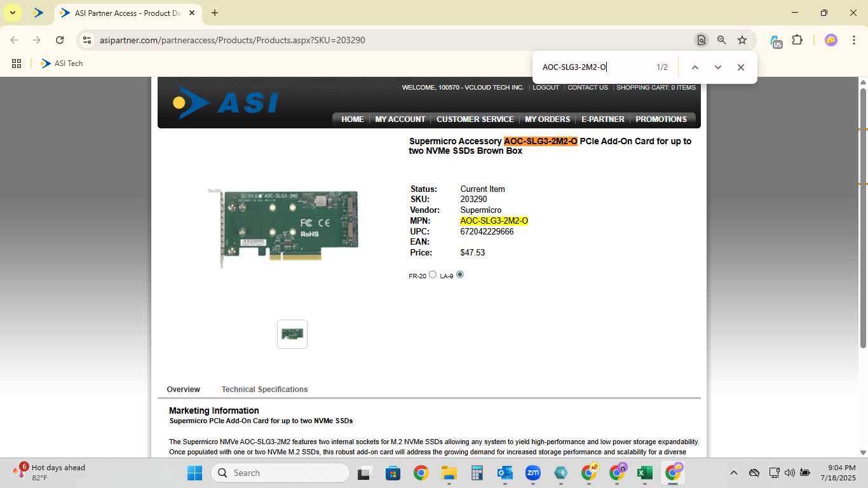Click the scrollbar down arrow
The width and height of the screenshot is (868, 488).
863,452
